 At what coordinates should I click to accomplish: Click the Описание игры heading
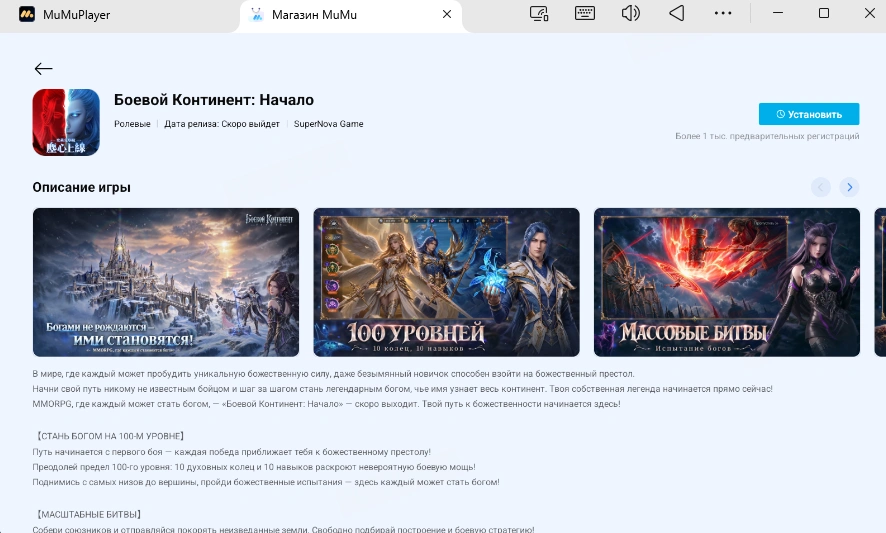(x=81, y=188)
